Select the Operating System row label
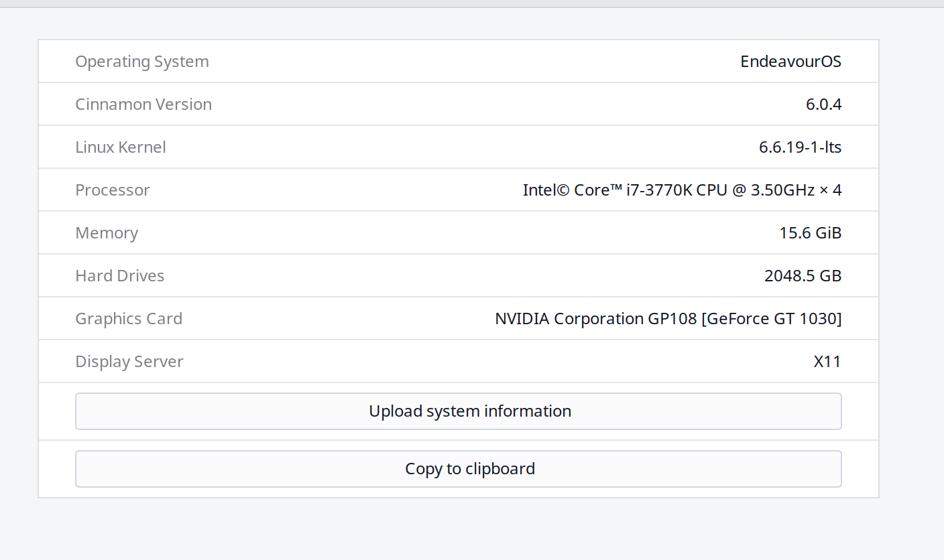944x560 pixels. tap(142, 62)
